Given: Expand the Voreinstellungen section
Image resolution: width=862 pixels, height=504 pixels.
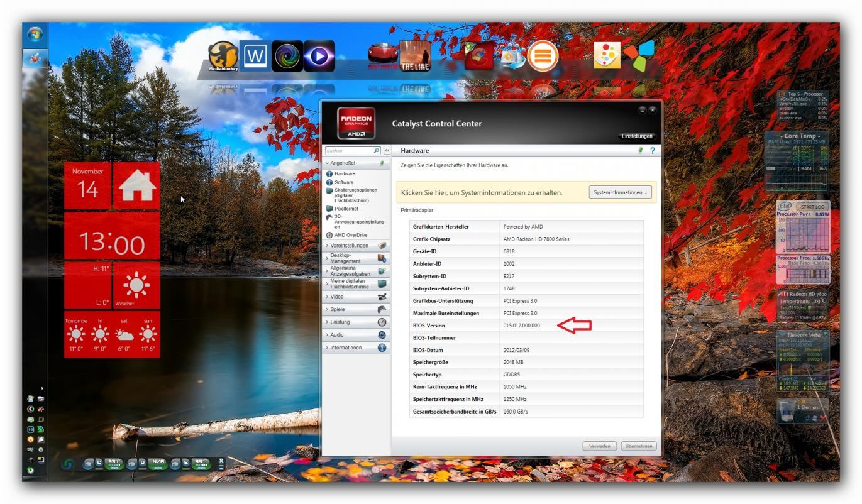Looking at the screenshot, I should click(x=356, y=246).
